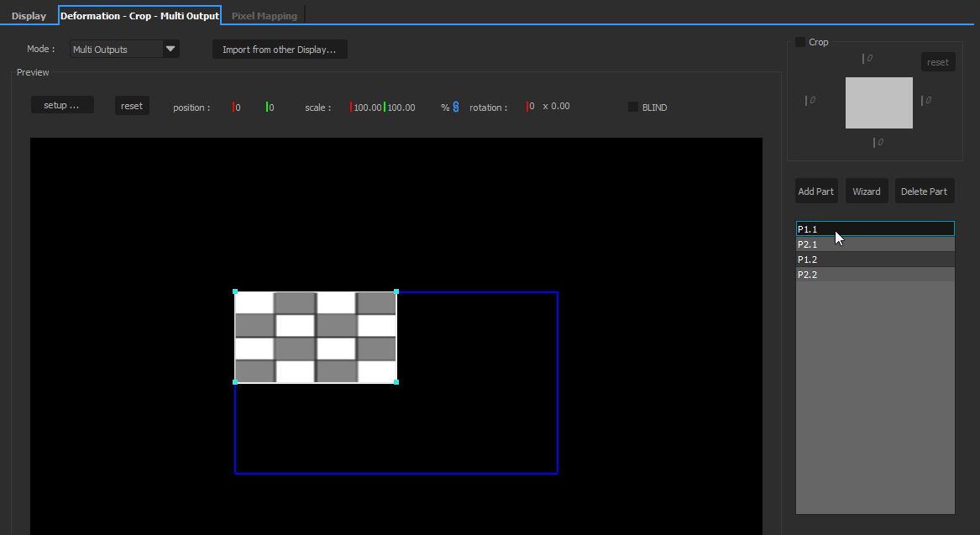This screenshot has width=980, height=535.
Task: Enable the Crop checkbox
Action: coord(800,42)
